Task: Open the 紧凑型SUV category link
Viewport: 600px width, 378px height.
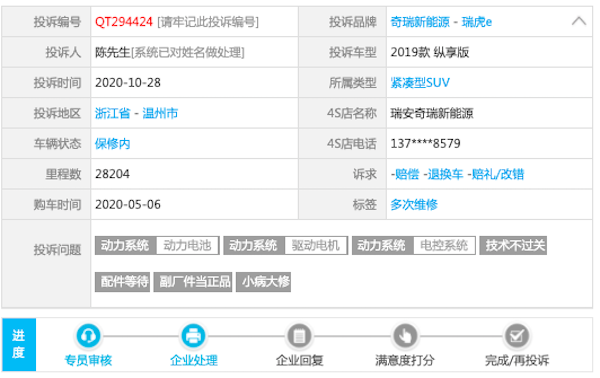Action: pyautogui.click(x=420, y=83)
